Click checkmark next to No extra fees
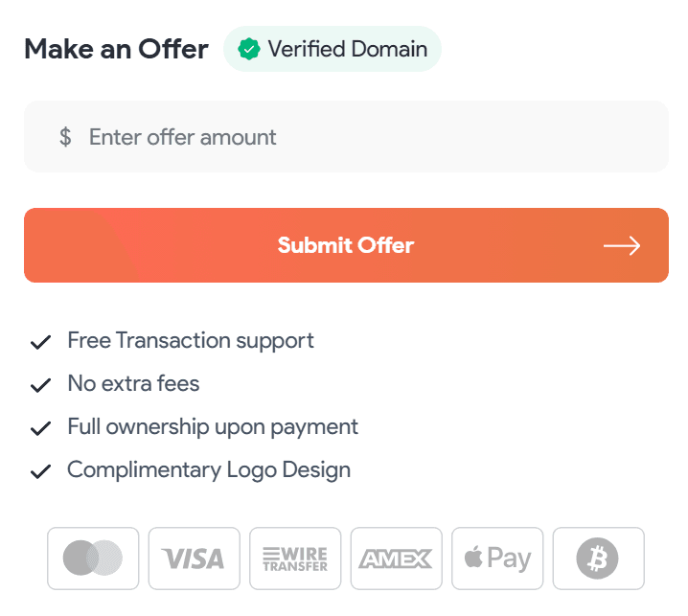 click(x=40, y=385)
